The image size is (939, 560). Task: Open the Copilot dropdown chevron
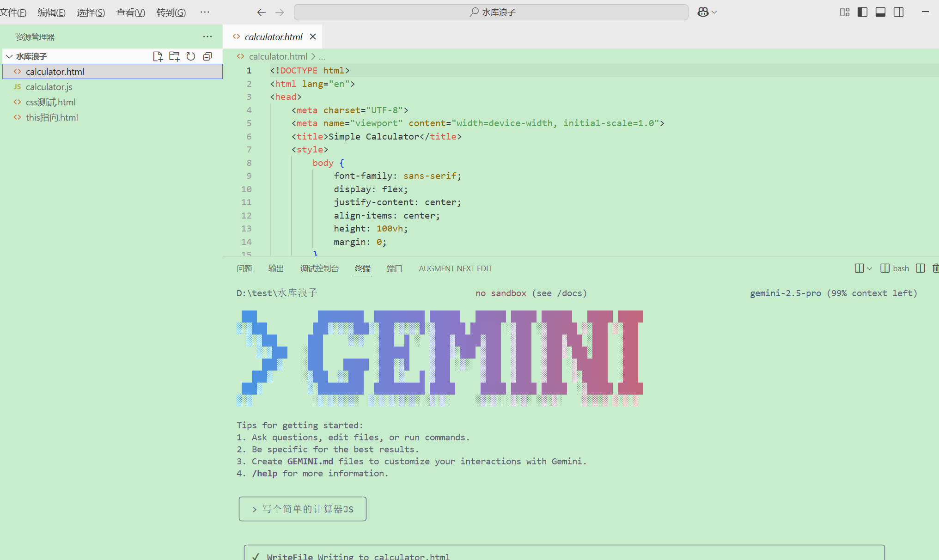pyautogui.click(x=714, y=12)
